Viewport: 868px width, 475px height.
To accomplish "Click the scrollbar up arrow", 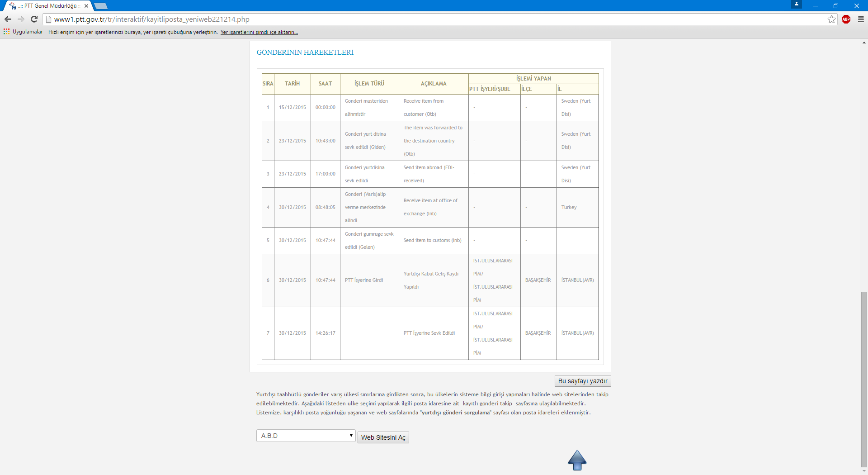I will (x=864, y=43).
